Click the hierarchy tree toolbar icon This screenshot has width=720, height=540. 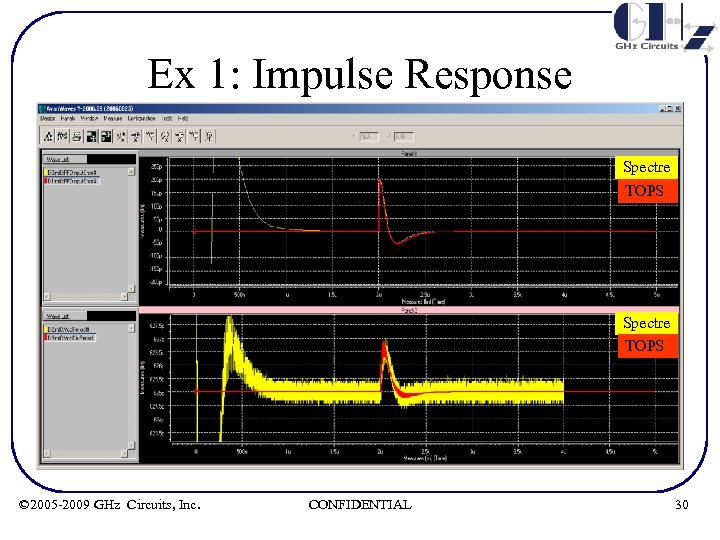[x=48, y=136]
